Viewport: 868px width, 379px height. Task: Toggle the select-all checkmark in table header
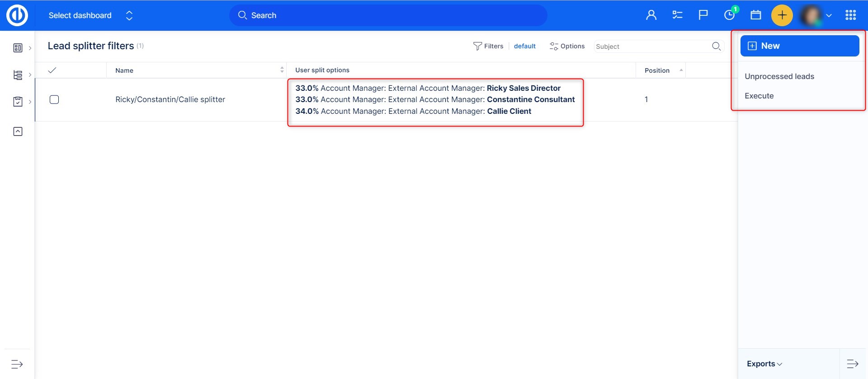[52, 70]
